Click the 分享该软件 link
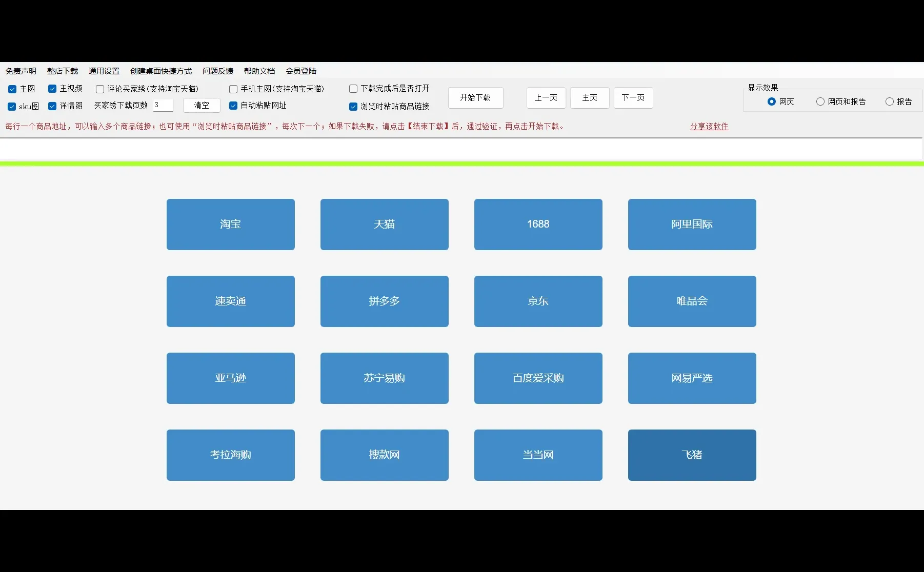 pos(709,126)
